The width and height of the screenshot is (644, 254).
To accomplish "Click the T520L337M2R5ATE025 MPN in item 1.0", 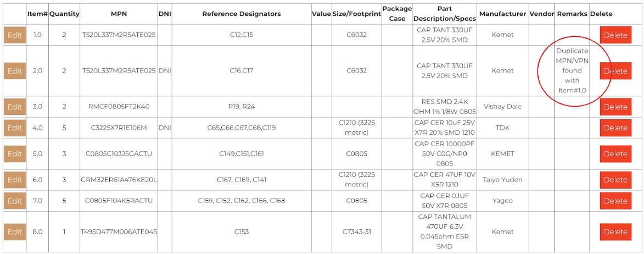I will [119, 35].
